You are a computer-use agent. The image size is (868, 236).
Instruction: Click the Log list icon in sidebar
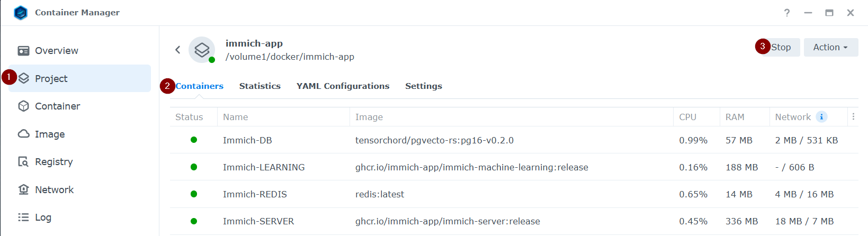23,217
